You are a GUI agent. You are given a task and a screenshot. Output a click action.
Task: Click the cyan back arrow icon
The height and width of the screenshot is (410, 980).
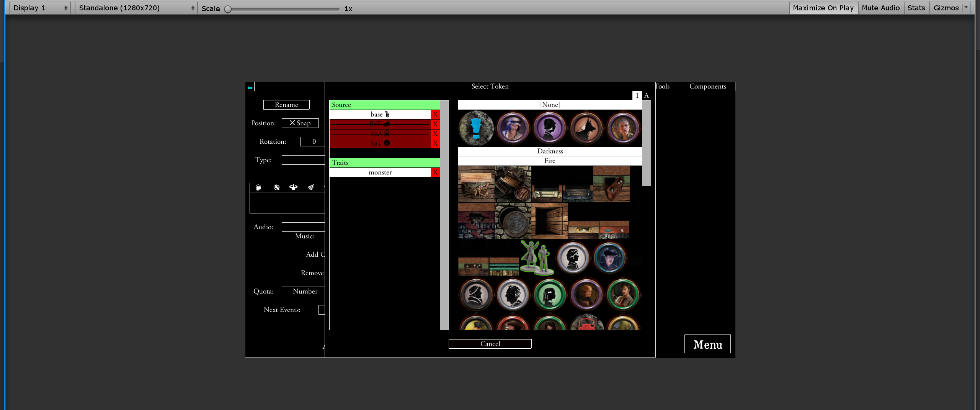[250, 88]
